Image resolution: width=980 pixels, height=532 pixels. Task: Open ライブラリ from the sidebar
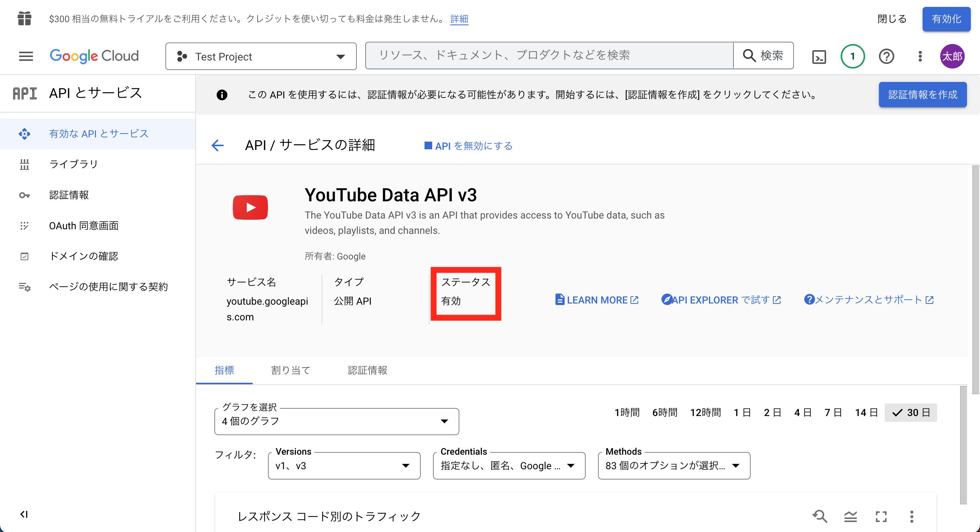click(x=73, y=164)
